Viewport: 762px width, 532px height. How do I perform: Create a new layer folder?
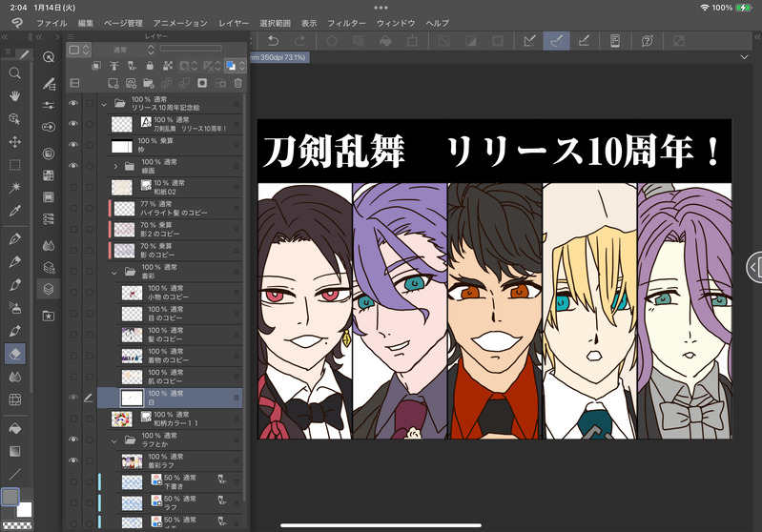(x=149, y=84)
